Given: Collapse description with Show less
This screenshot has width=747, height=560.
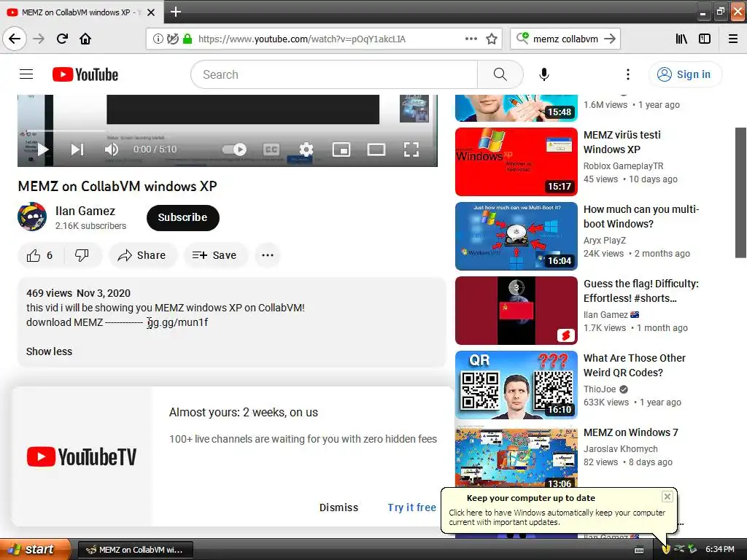Looking at the screenshot, I should tap(49, 351).
